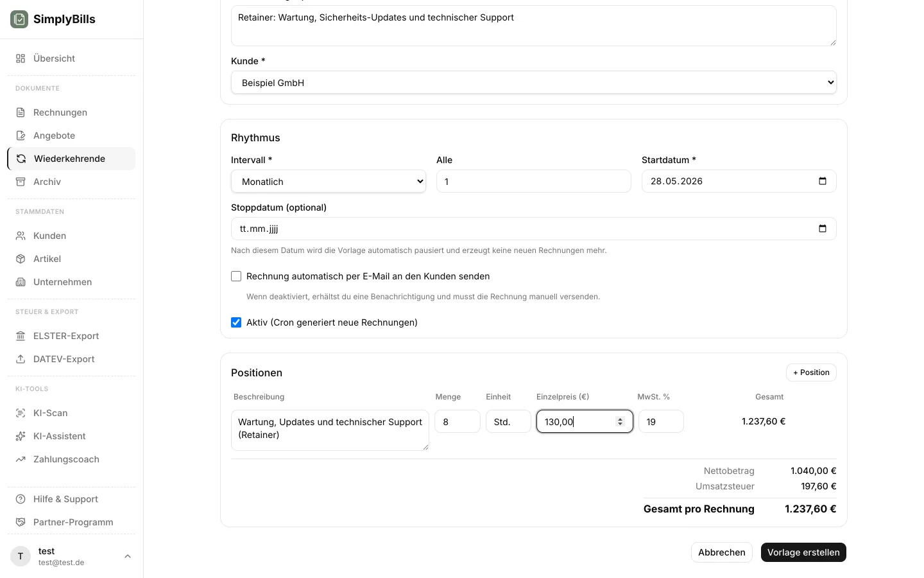Open Zahlungscoach menu item
Screen dimensions: 924x578
(71, 459)
